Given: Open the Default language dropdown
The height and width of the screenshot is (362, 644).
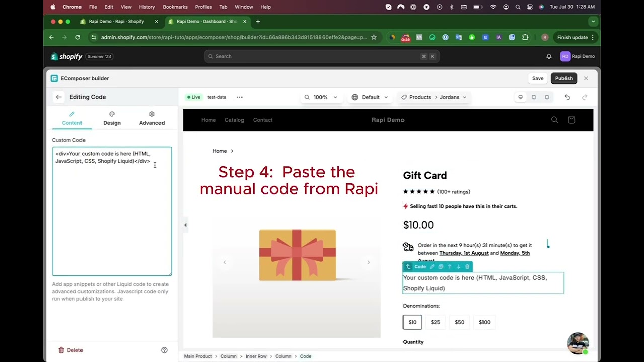Looking at the screenshot, I should tap(370, 97).
